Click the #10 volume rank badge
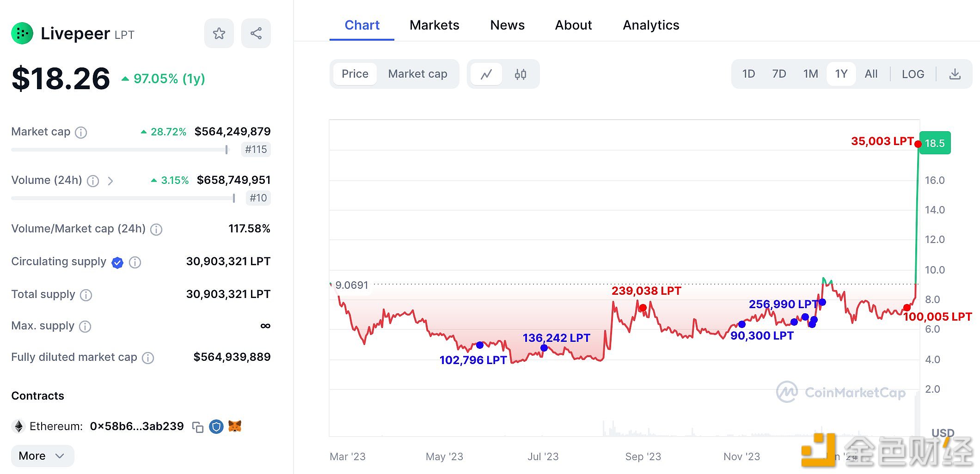The width and height of the screenshot is (980, 474). [258, 198]
